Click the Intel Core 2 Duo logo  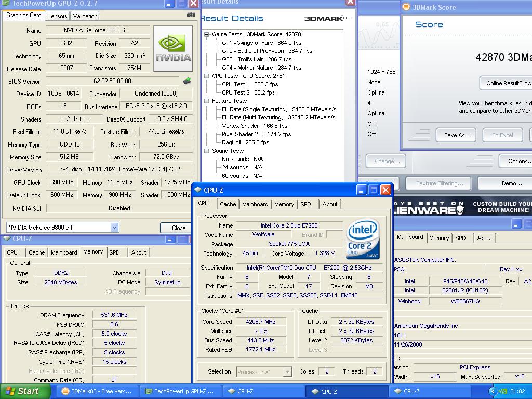coord(363,239)
